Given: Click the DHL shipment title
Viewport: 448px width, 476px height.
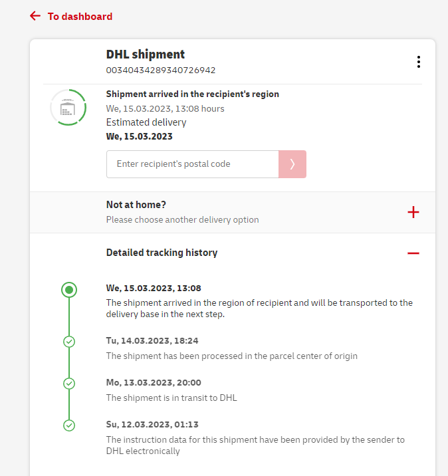Looking at the screenshot, I should coord(146,55).
